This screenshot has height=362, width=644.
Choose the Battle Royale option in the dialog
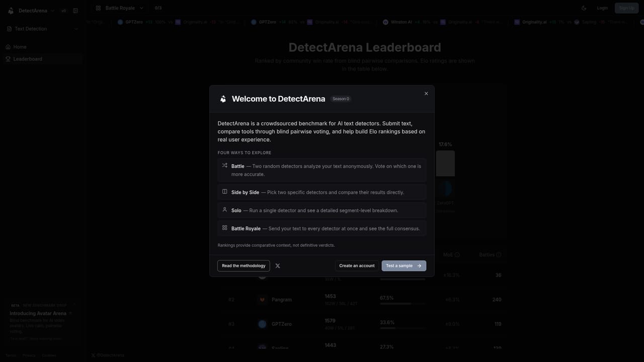pos(322,228)
